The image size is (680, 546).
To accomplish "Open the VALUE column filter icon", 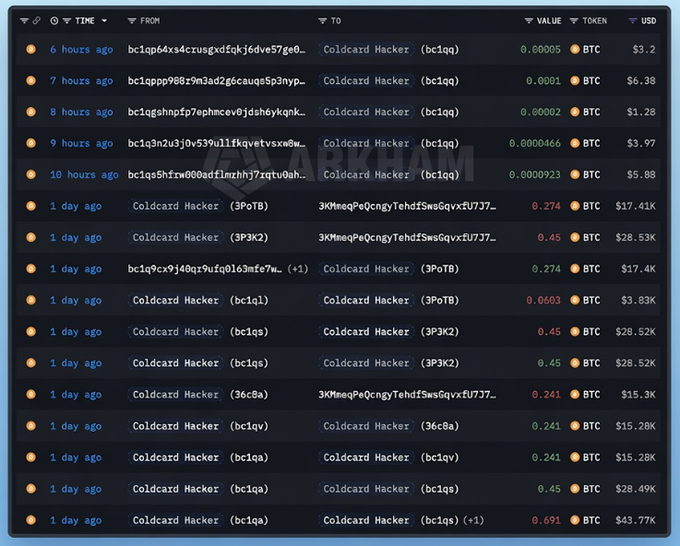I will pos(529,20).
